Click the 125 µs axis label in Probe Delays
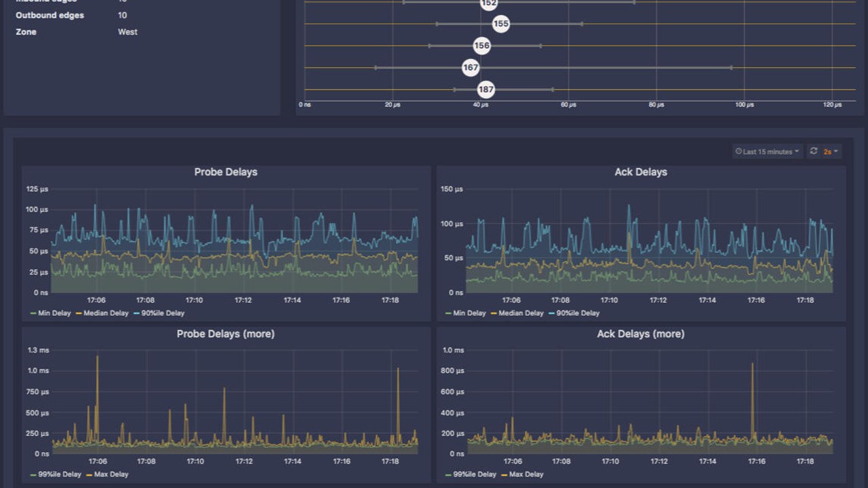868x488 pixels. pos(37,188)
